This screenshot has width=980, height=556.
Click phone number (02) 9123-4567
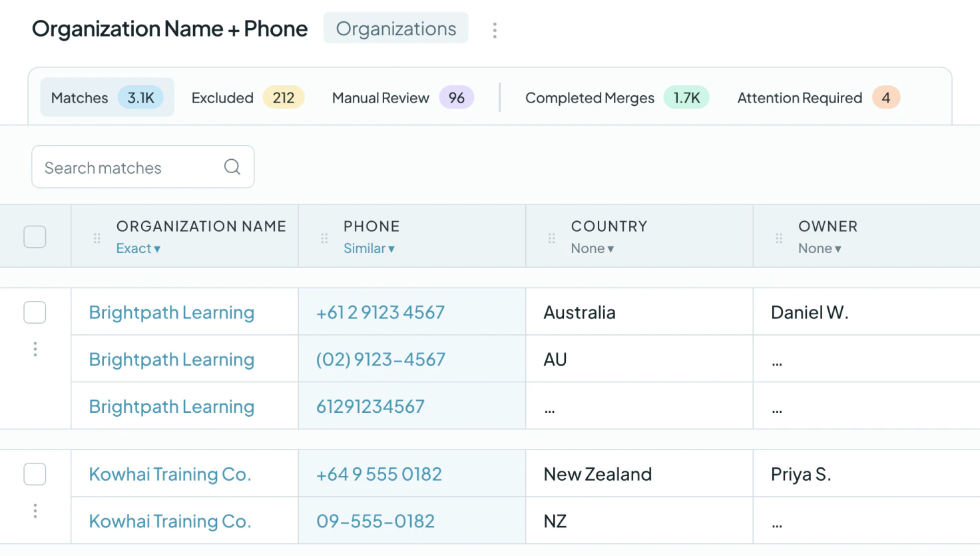click(381, 360)
